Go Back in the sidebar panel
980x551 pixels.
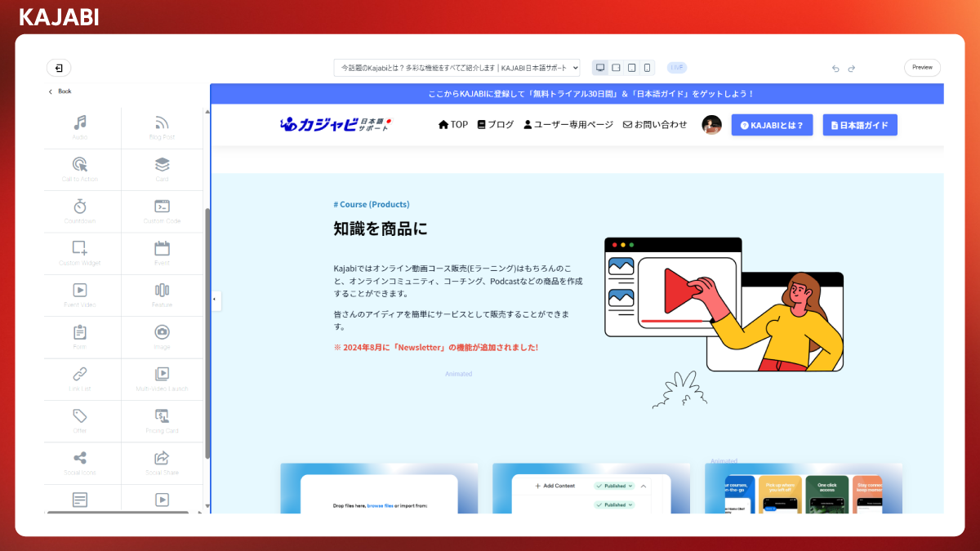pyautogui.click(x=60, y=91)
